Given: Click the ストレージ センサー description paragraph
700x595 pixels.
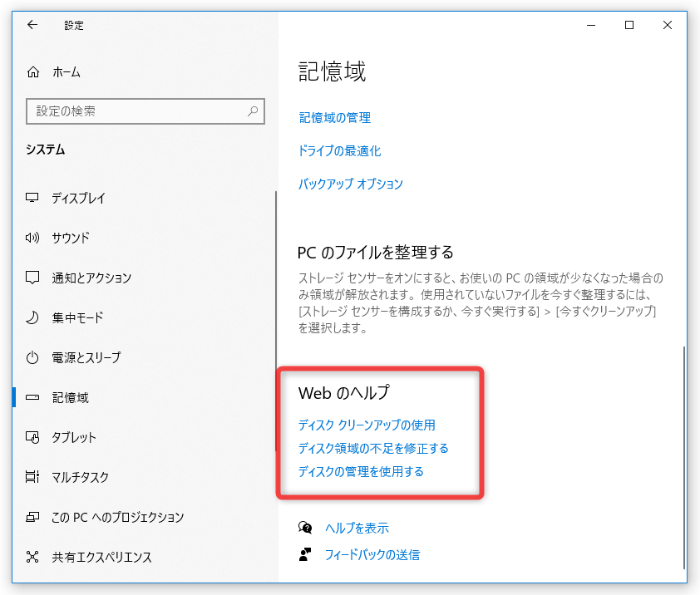Looking at the screenshot, I should (481, 302).
